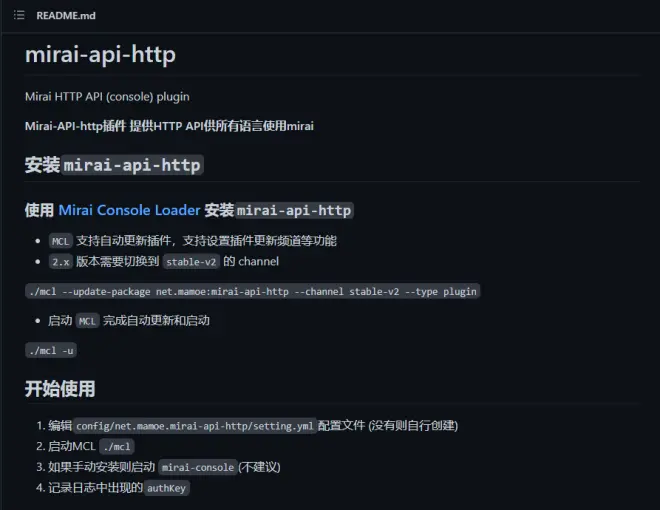Click 如果手动安装则启动 step text
Screen dimensions: 660x510
[101, 467]
